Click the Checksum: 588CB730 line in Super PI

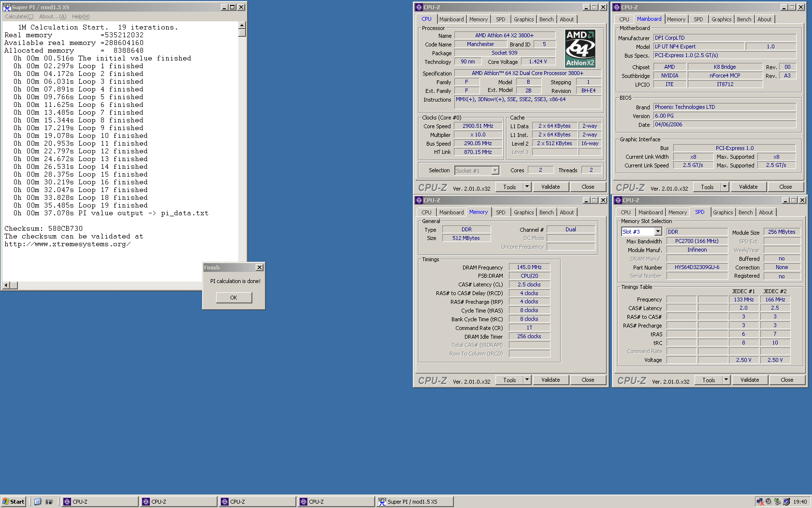click(43, 228)
